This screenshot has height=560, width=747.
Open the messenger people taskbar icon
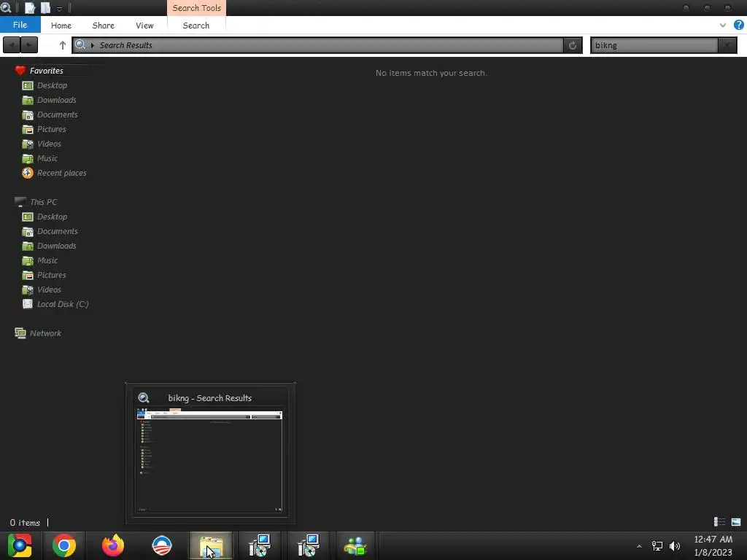(355, 545)
